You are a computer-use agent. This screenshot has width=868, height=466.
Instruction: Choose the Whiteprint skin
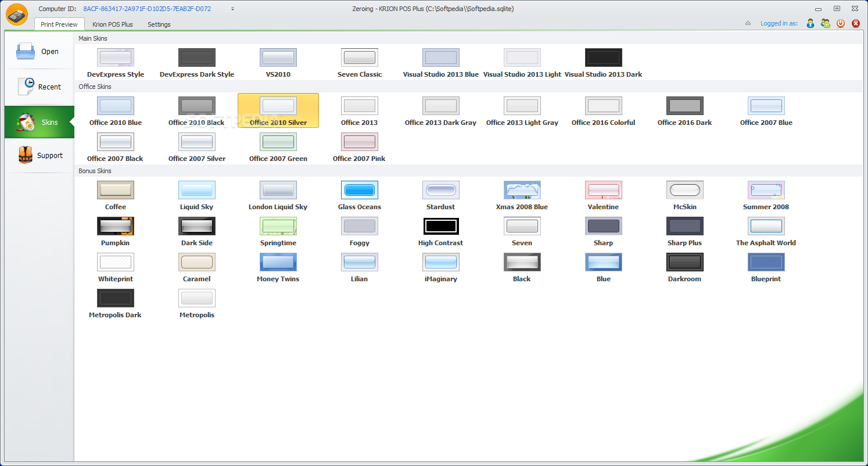[x=116, y=267]
